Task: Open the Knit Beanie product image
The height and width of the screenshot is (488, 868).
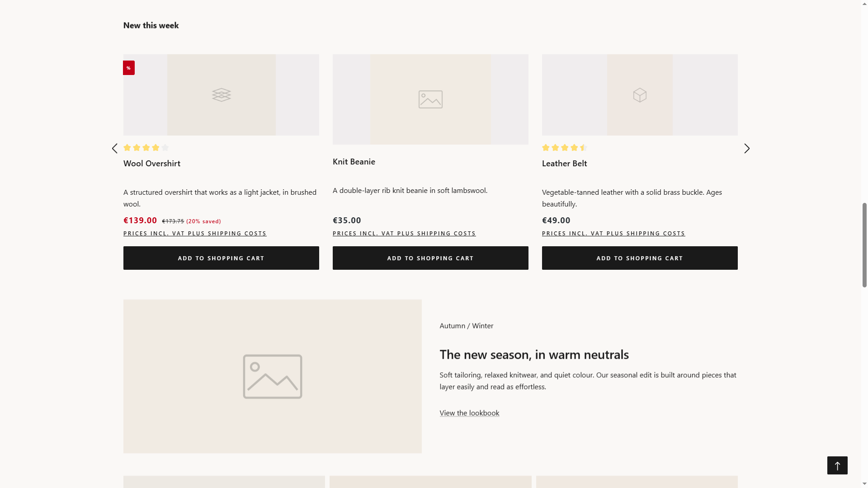Action: [430, 99]
